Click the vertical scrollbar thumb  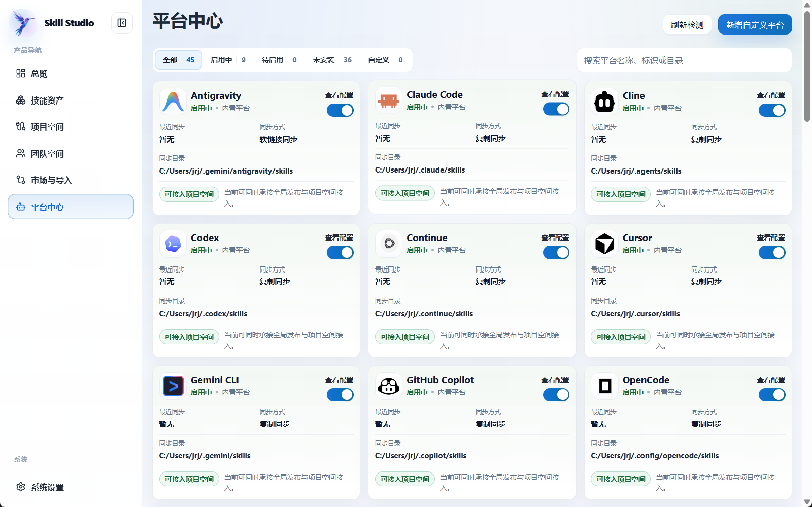[807, 66]
